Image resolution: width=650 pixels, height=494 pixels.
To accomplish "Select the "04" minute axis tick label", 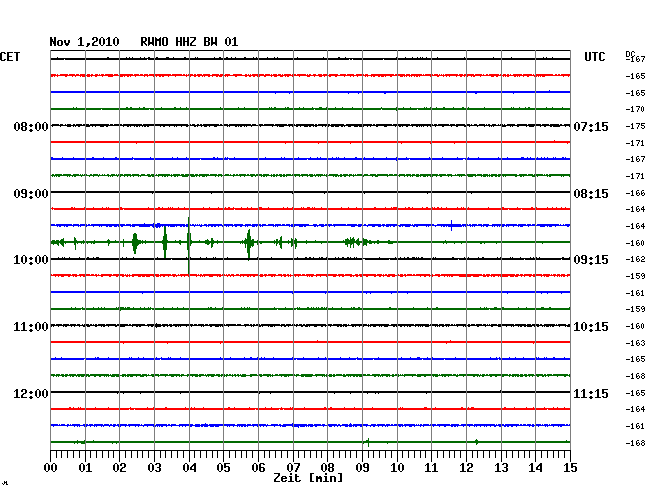I will [x=189, y=467].
